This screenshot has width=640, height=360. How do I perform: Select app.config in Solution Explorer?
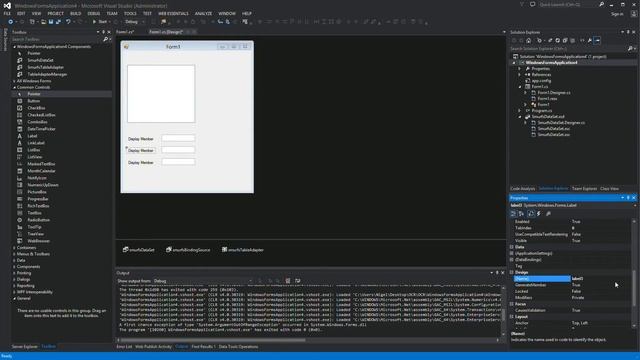541,80
